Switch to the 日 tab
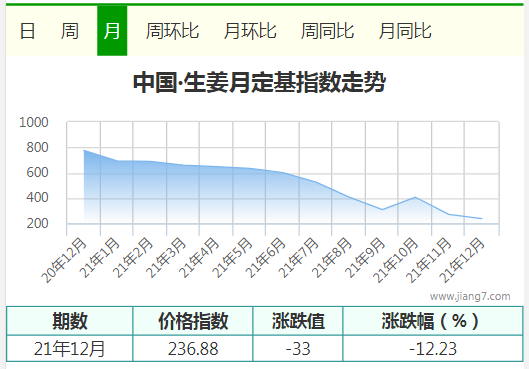Screen dimensions: 529x369 point(27,31)
